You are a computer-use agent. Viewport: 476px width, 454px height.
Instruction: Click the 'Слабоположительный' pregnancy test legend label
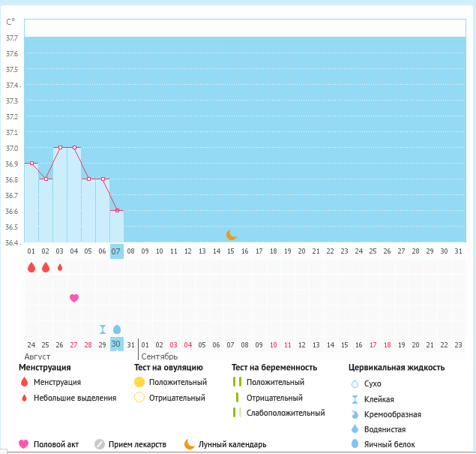coord(286,413)
